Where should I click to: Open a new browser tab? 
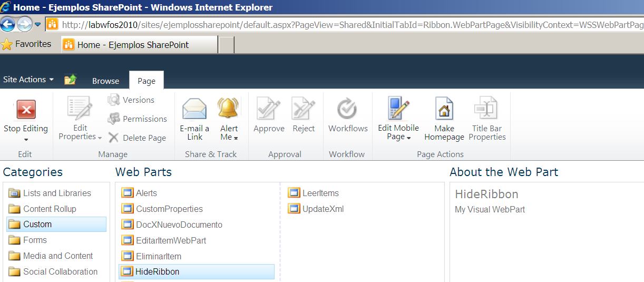pyautogui.click(x=227, y=45)
